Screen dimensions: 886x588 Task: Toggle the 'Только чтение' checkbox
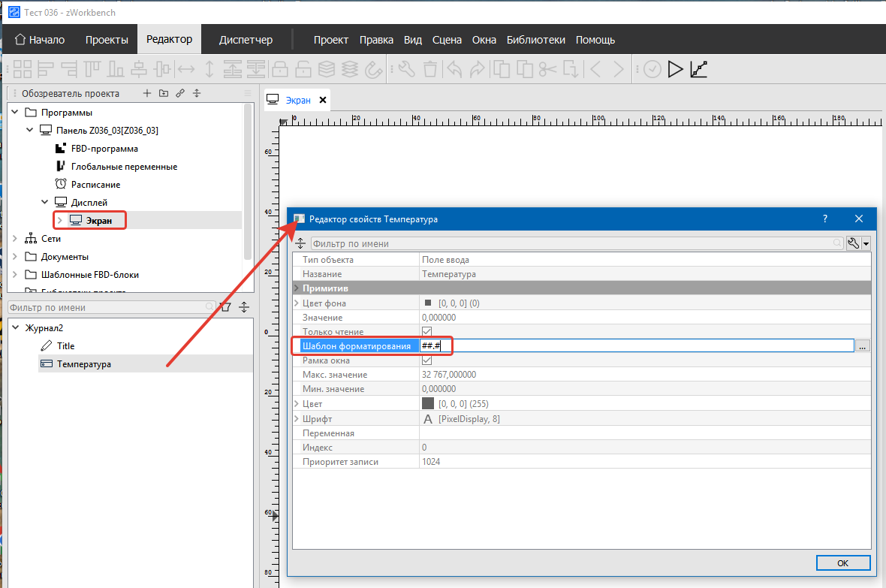[427, 332]
